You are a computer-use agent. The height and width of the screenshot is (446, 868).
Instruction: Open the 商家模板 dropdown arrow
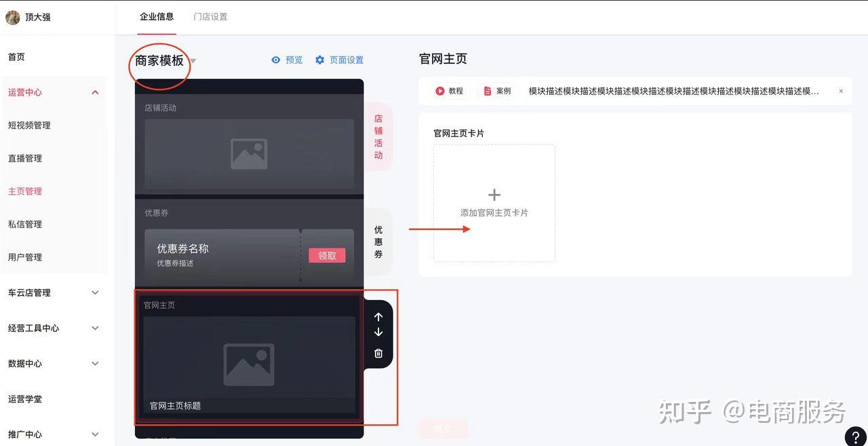193,60
